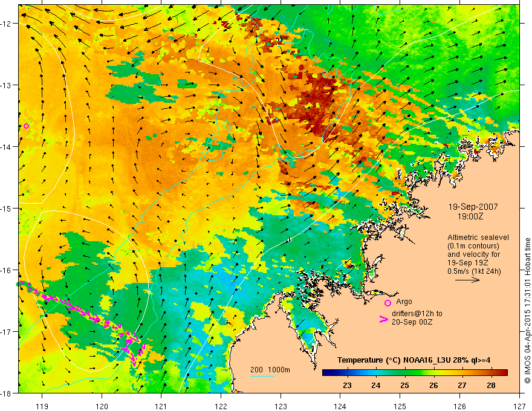Viewport: 532px width, 411px height.
Task: Click the '-16' latitude axis label
Action: 7,270
